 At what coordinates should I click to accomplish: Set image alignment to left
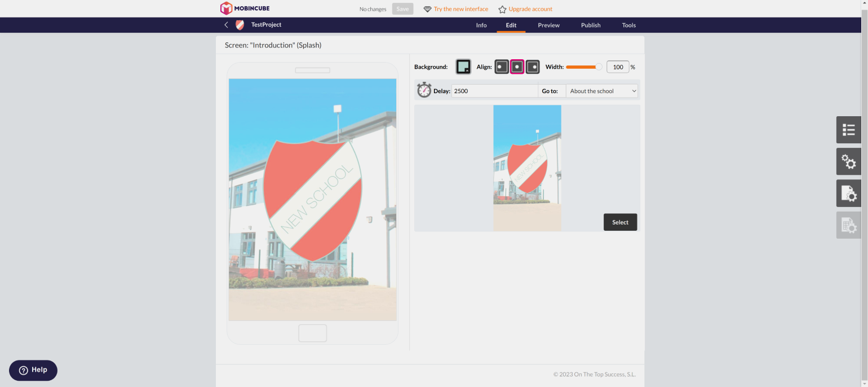(x=502, y=67)
